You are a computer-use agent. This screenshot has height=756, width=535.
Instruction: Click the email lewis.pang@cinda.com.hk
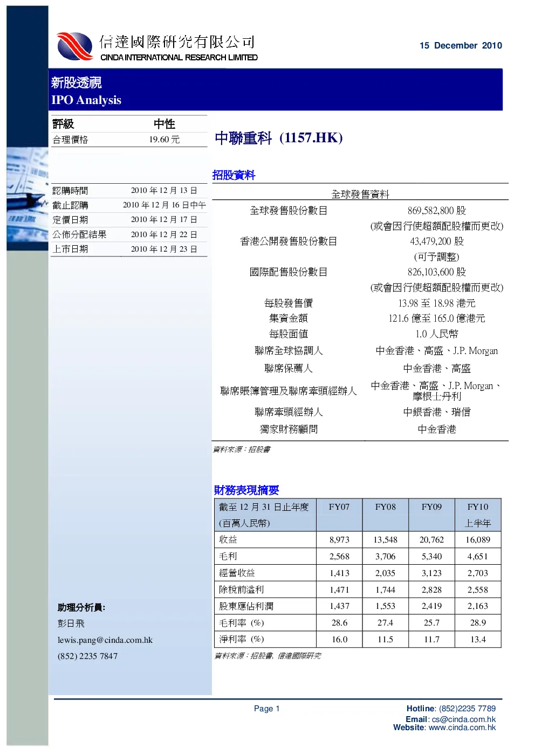click(105, 640)
